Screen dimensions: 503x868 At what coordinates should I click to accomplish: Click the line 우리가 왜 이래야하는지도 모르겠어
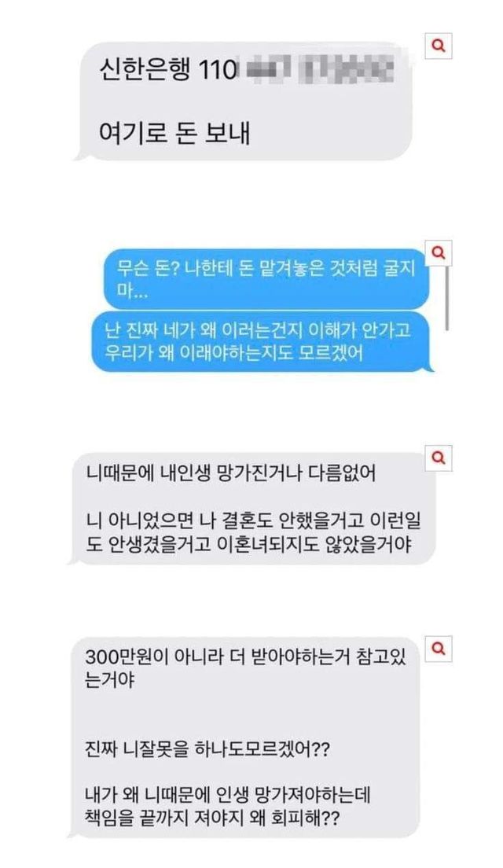coord(235,352)
